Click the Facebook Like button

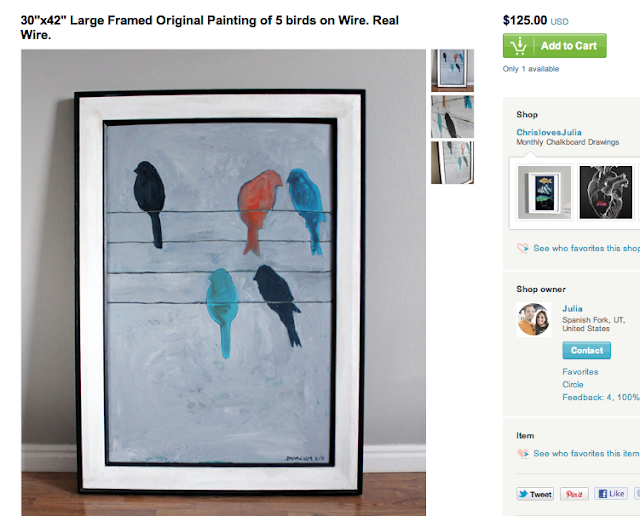(611, 494)
